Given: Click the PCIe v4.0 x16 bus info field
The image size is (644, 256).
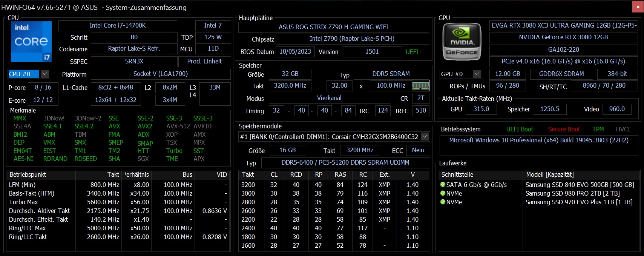Looking at the screenshot, I should [564, 62].
